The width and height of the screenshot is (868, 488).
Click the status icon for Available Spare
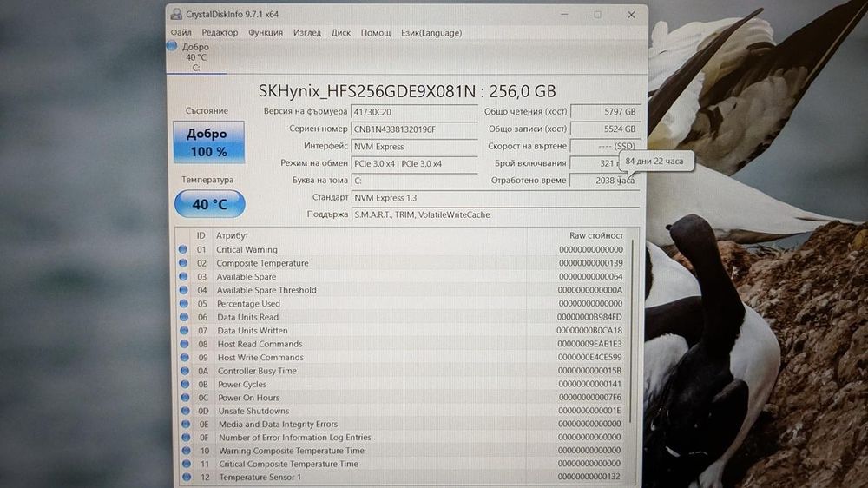pos(184,276)
